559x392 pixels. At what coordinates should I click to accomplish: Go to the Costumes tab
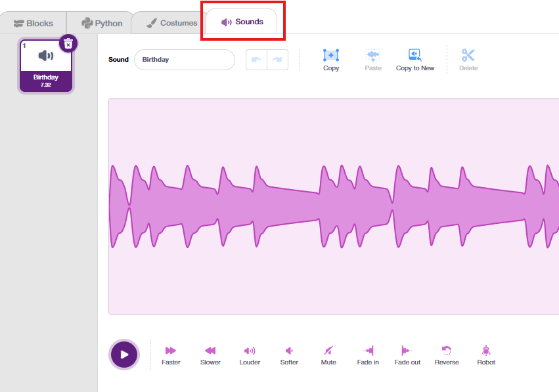coord(171,23)
